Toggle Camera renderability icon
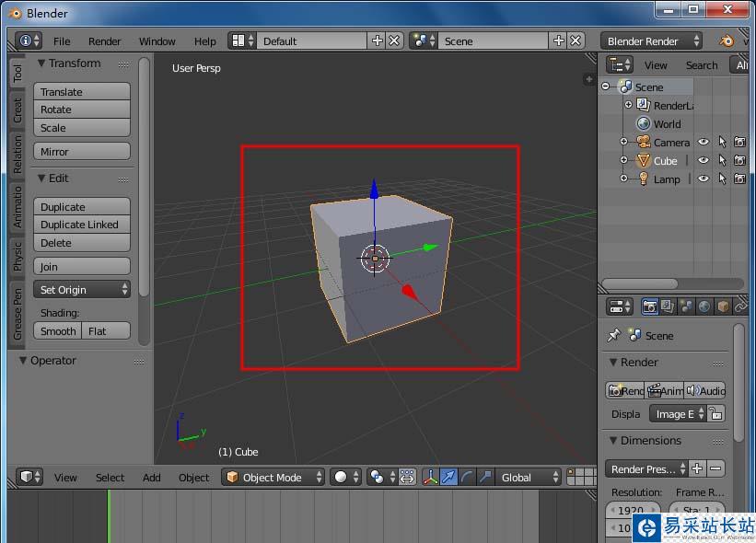 (x=739, y=142)
